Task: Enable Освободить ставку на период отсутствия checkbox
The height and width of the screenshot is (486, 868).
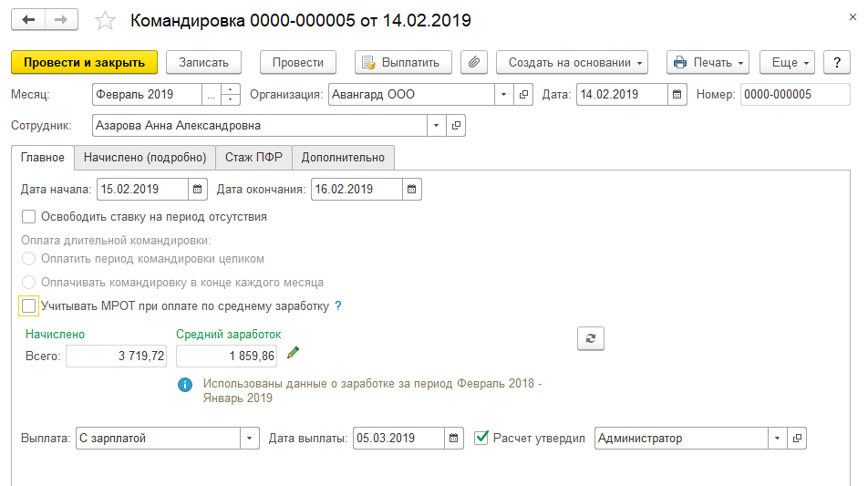Action: click(x=29, y=217)
